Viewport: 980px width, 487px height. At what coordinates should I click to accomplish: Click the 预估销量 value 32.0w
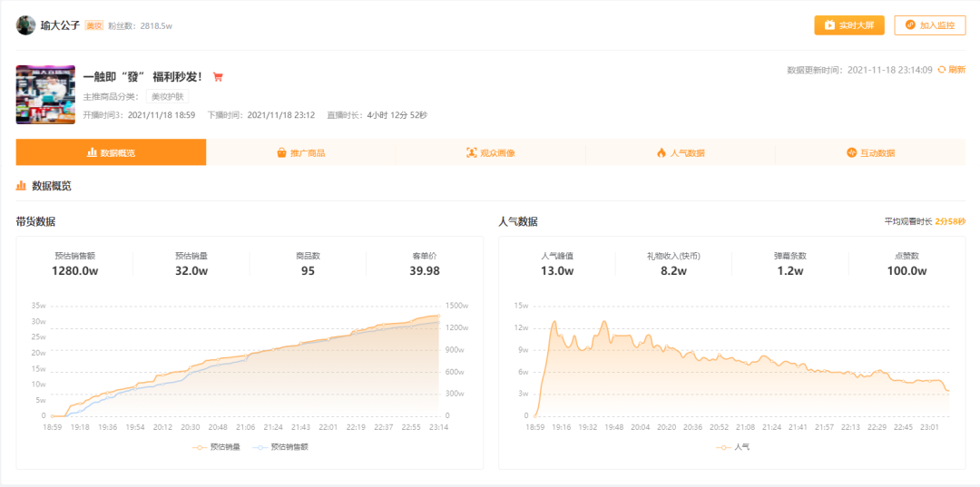(191, 271)
